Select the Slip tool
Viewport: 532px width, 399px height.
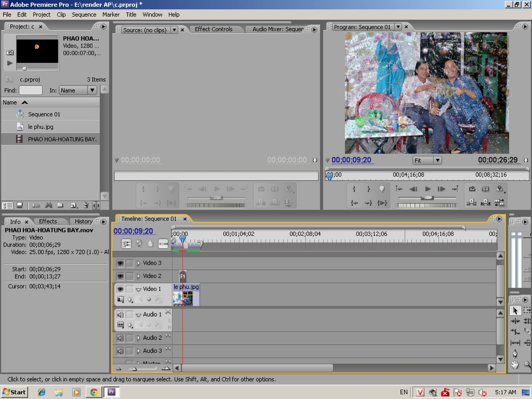[x=515, y=342]
